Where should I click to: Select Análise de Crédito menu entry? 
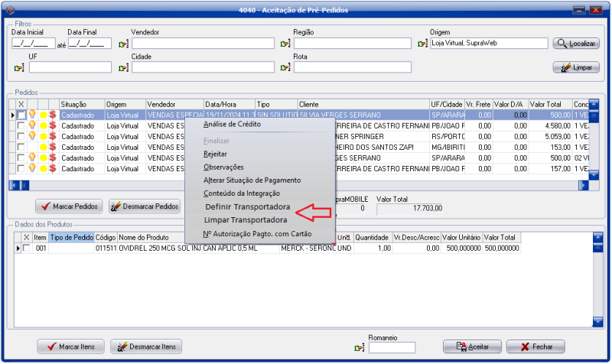[231, 124]
